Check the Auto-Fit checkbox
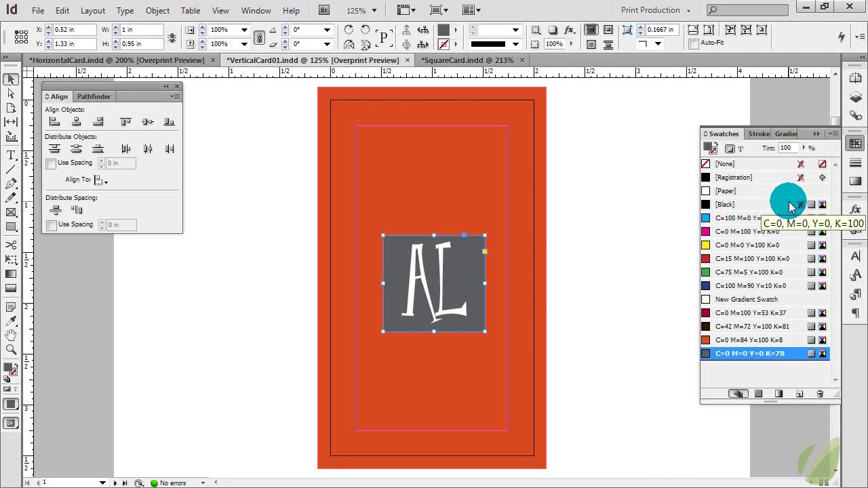Image resolution: width=868 pixels, height=488 pixels. click(694, 43)
